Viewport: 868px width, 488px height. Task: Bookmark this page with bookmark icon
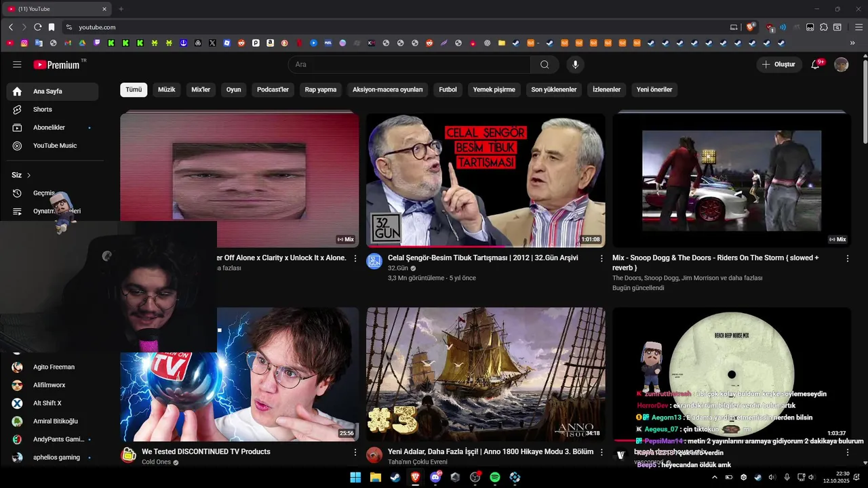[52, 27]
